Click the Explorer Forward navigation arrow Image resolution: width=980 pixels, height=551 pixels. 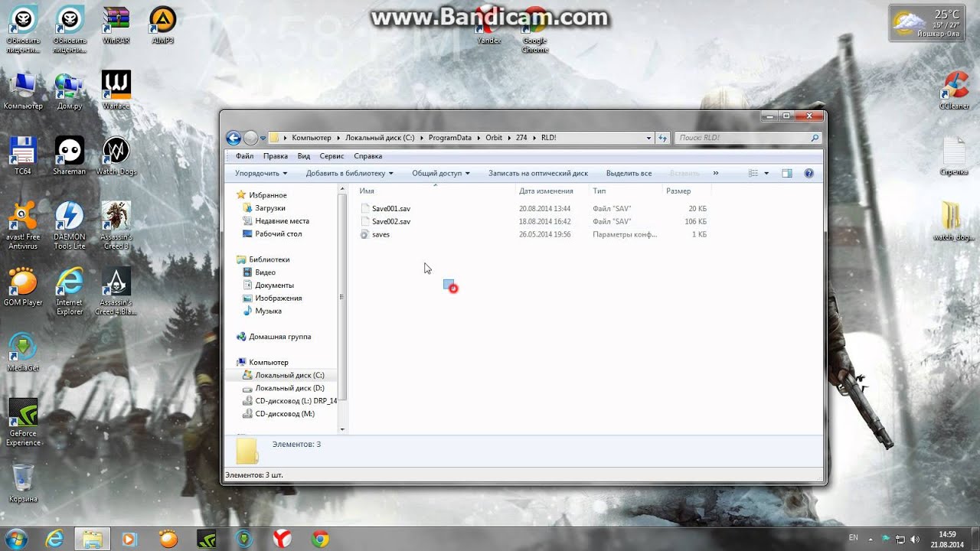[250, 139]
